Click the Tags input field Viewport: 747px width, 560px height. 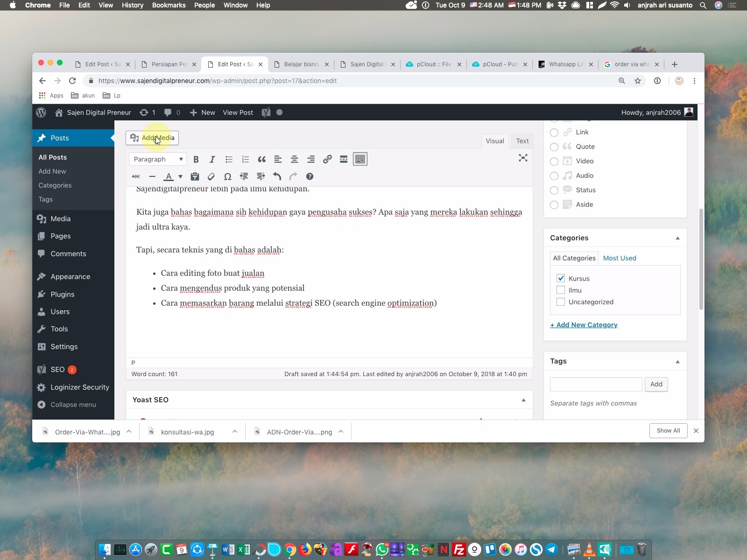tap(596, 384)
